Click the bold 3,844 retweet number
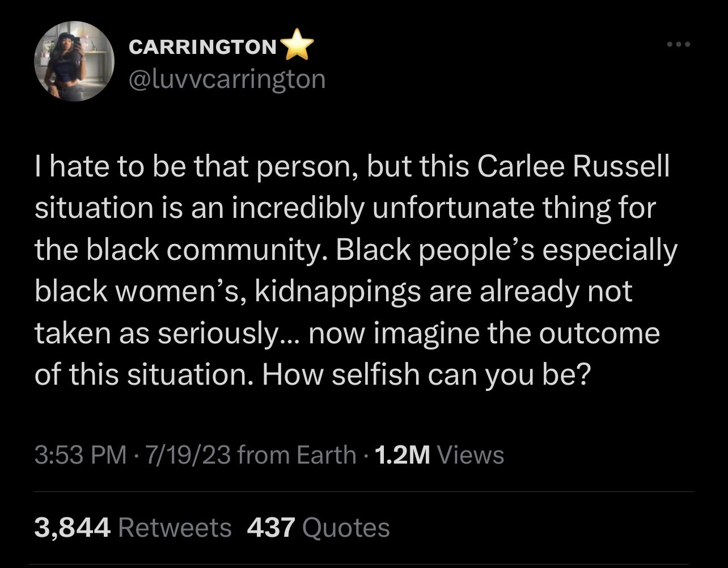Screen dimensions: 728x568 (73, 527)
